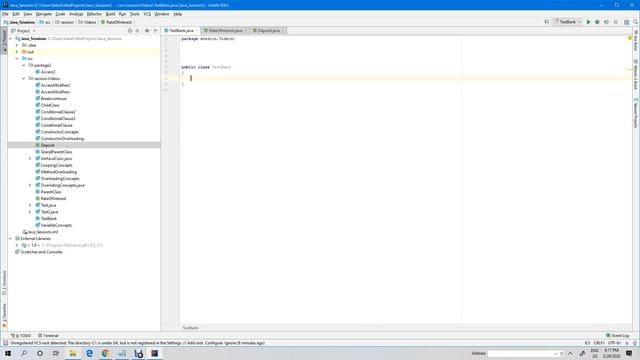Expand the Test.java node
Image resolution: width=640 pixels, height=360 pixels.
(30, 205)
